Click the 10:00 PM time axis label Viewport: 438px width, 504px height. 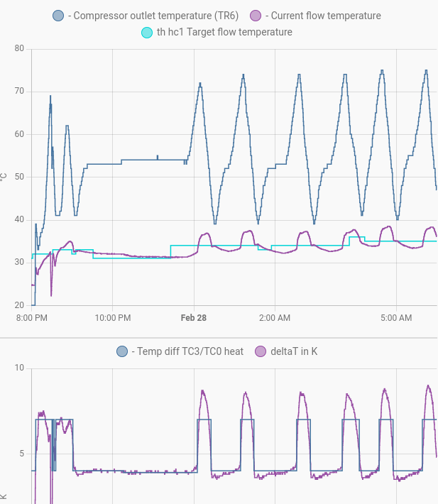pos(113,318)
